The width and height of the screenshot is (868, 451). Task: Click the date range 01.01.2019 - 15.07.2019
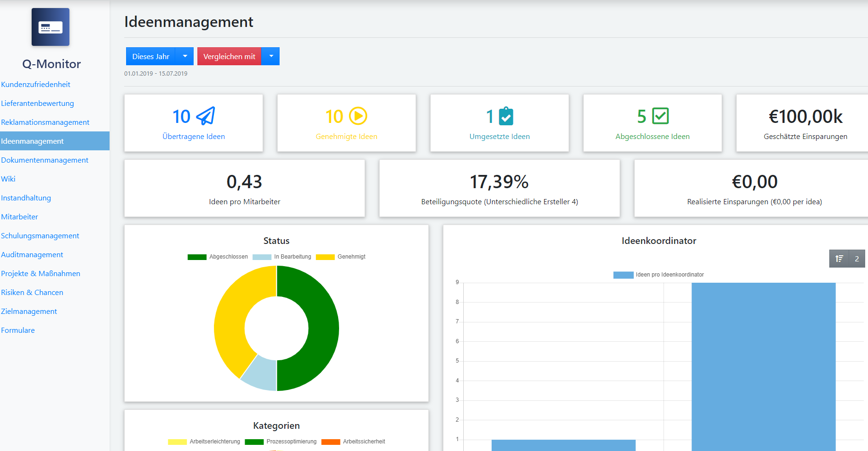(156, 74)
